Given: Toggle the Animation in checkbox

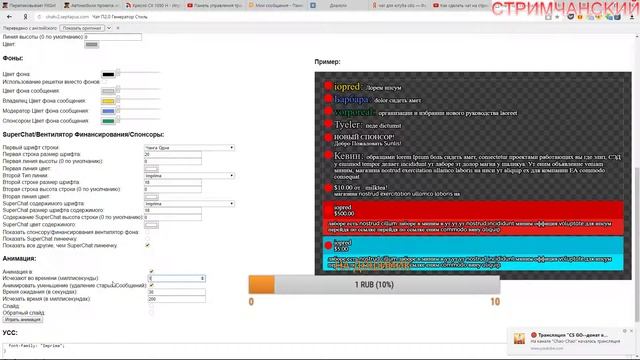Looking at the screenshot, I should coord(151,271).
